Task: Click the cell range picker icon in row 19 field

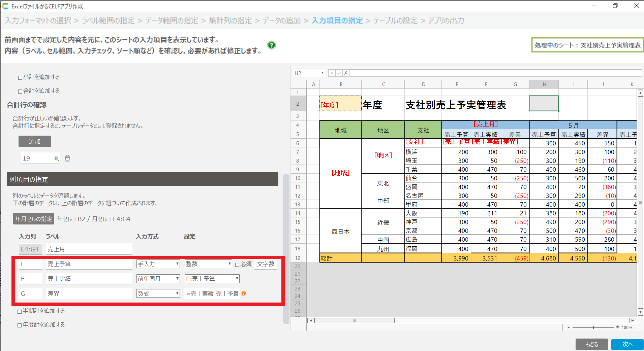Action: tap(57, 159)
